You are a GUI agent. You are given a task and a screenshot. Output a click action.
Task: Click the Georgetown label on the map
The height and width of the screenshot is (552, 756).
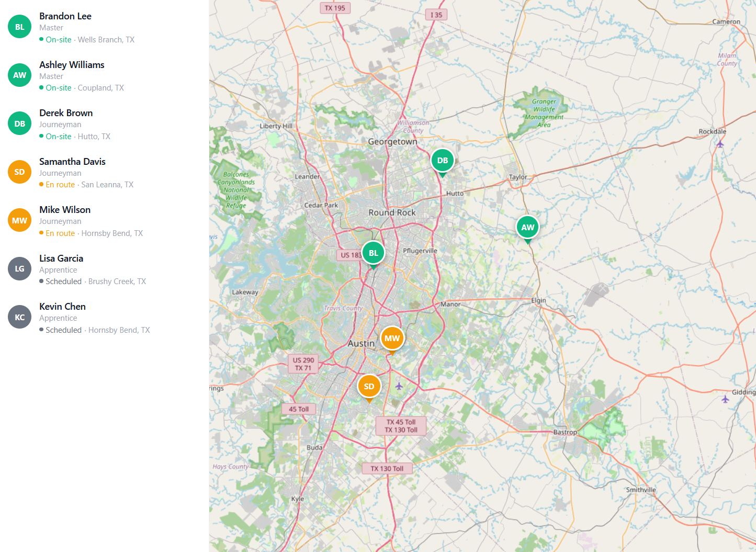click(392, 142)
